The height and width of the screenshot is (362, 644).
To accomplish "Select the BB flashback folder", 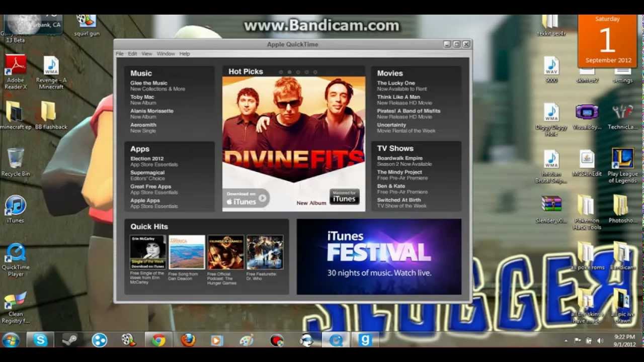I will tap(51, 116).
